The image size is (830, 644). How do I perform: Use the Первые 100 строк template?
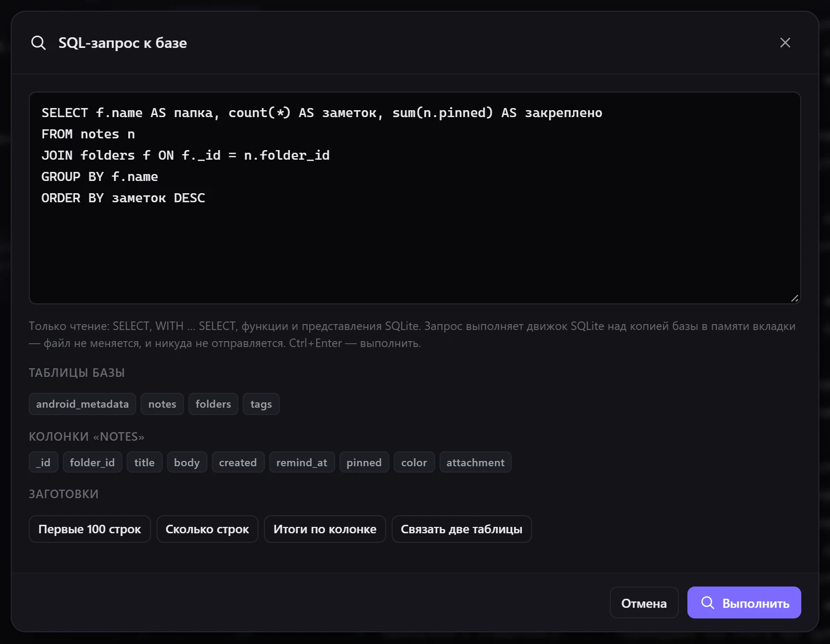[89, 529]
